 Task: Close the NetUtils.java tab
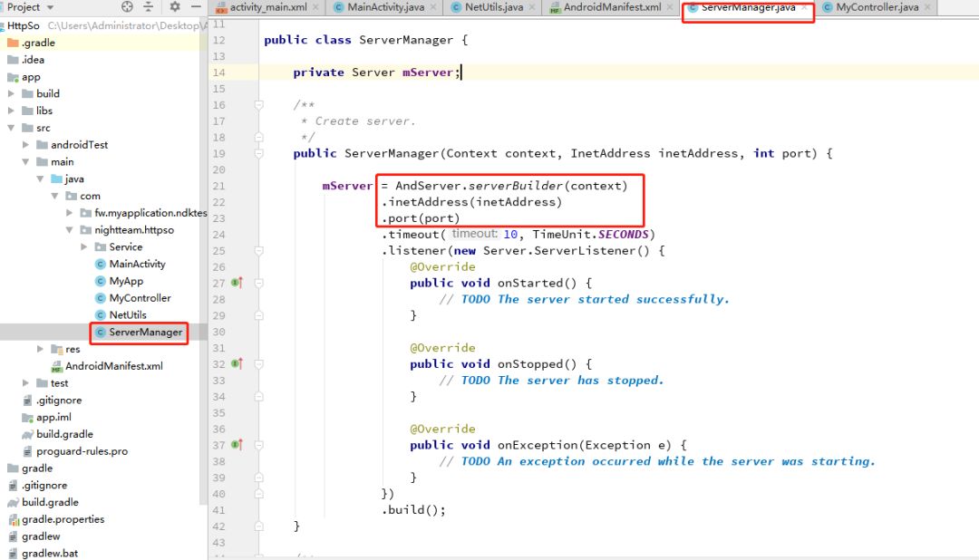point(532,7)
